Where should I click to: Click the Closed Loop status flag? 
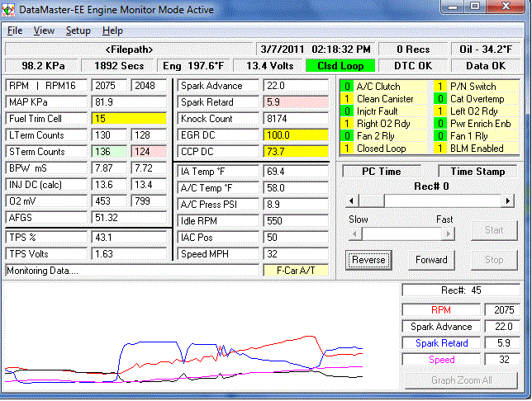coord(382,149)
